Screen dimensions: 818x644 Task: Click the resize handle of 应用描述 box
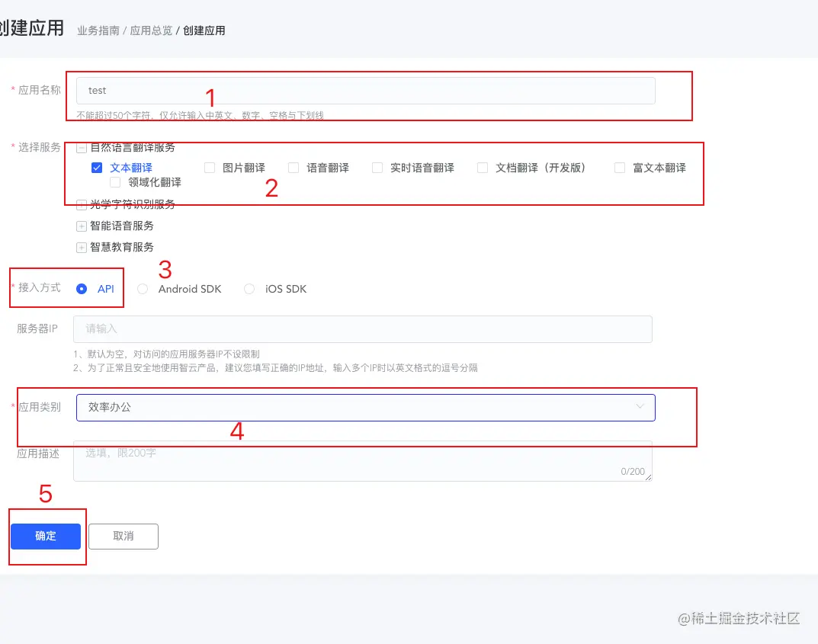(x=649, y=477)
